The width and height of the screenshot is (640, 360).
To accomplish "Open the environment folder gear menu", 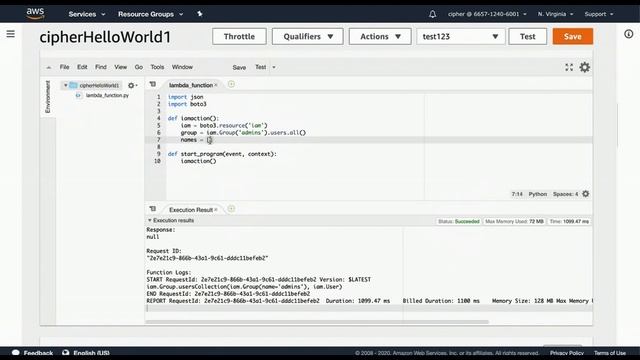I will pos(132,85).
